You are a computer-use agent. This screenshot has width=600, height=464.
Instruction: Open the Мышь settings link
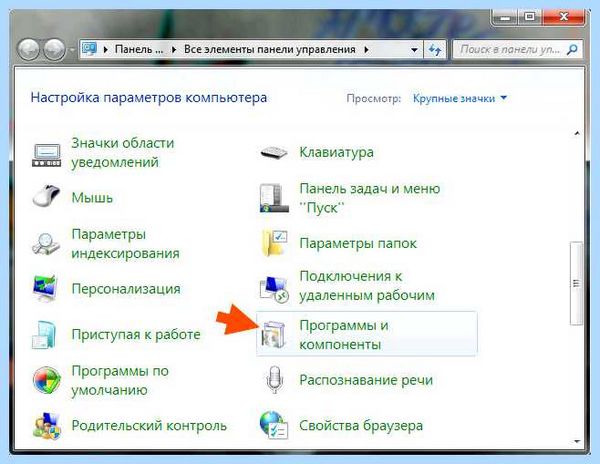pyautogui.click(x=92, y=197)
